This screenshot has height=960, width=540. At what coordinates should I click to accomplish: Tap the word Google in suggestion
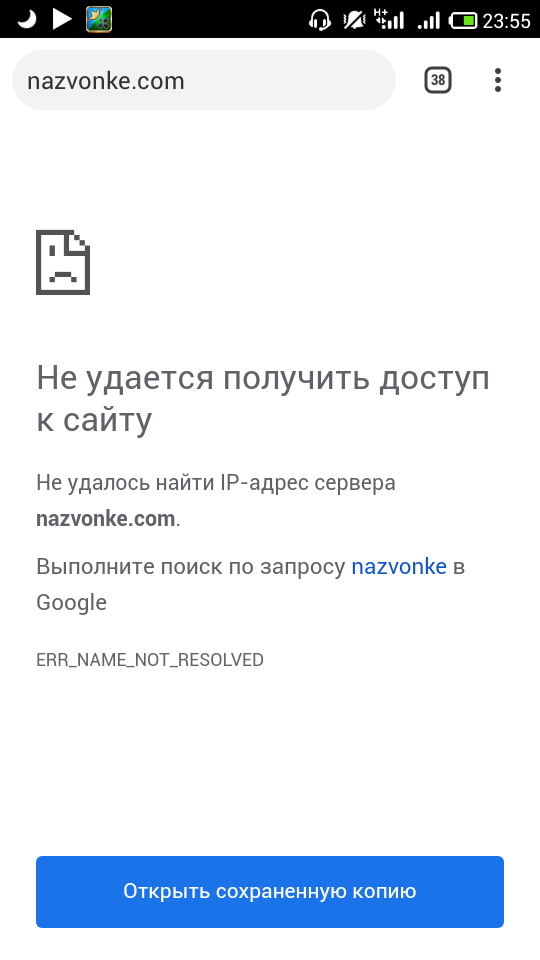72,602
